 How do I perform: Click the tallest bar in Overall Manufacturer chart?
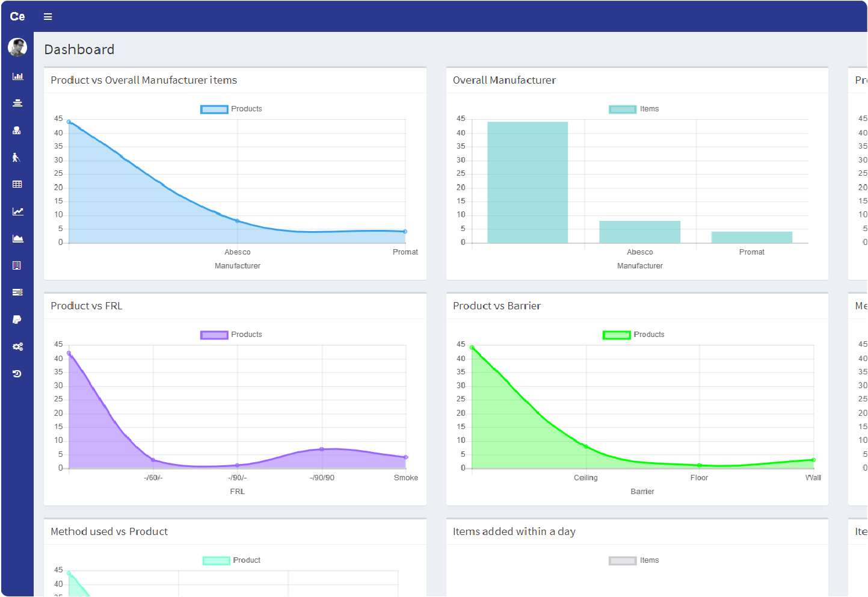tap(528, 182)
